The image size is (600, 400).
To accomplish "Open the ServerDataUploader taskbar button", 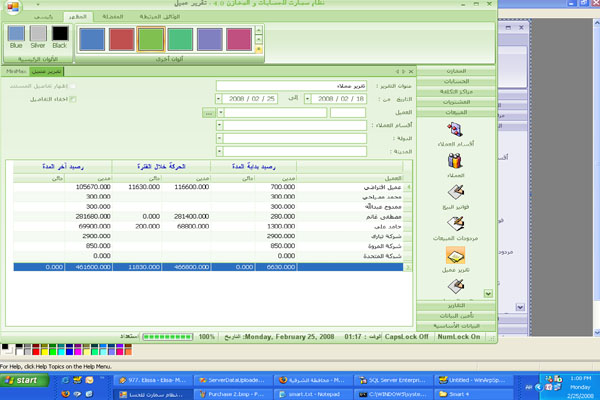I will point(233,380).
